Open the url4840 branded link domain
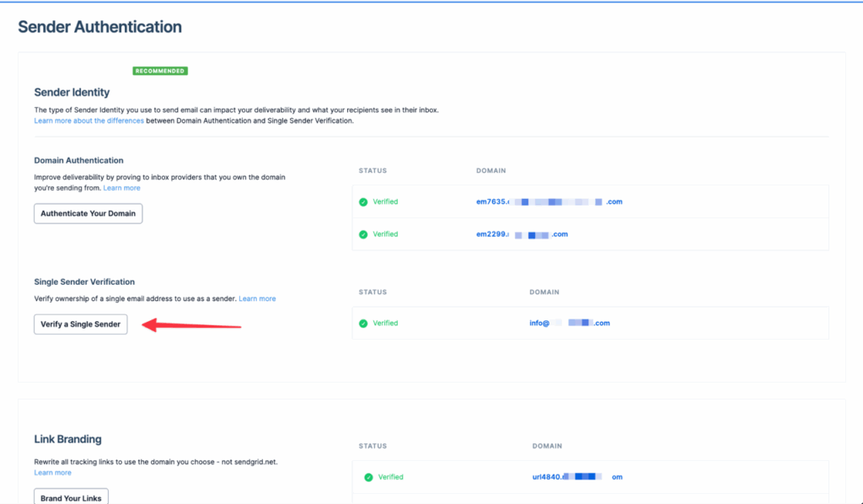 [x=571, y=477]
